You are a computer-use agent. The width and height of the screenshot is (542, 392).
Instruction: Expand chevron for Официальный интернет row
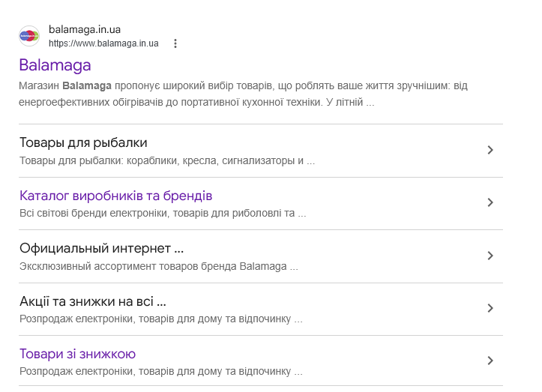pyautogui.click(x=490, y=256)
